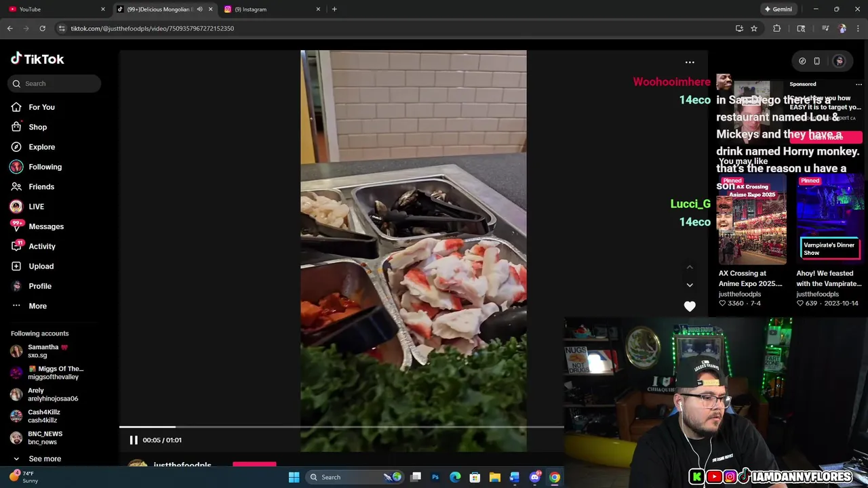The height and width of the screenshot is (488, 868).
Task: Open AX Crossing at Anime Expo thumbnail
Action: (x=752, y=220)
